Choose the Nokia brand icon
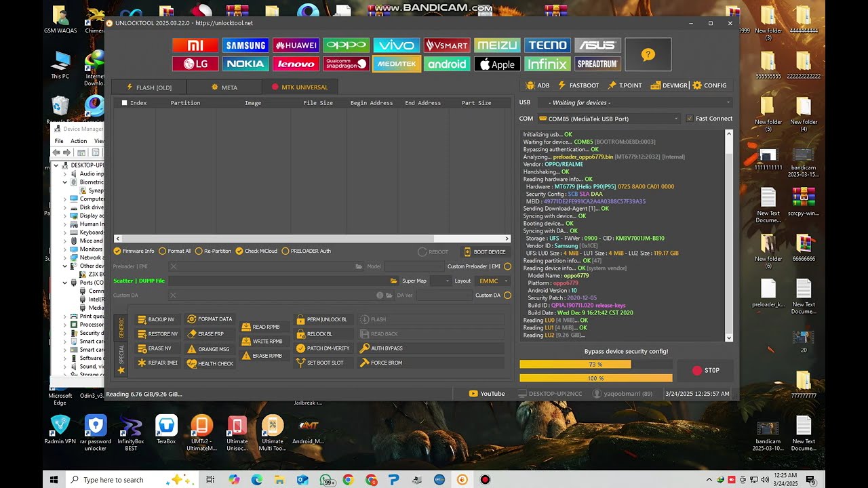868x488 pixels. (x=245, y=64)
